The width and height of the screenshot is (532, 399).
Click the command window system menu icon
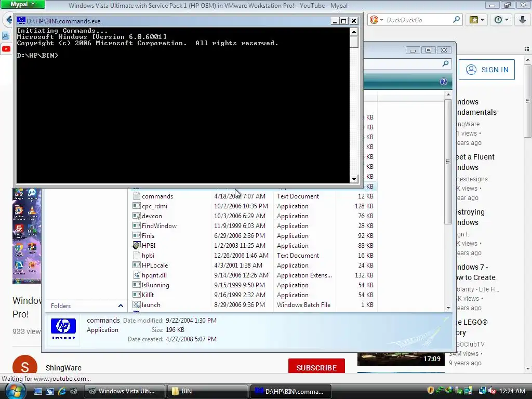tap(21, 21)
